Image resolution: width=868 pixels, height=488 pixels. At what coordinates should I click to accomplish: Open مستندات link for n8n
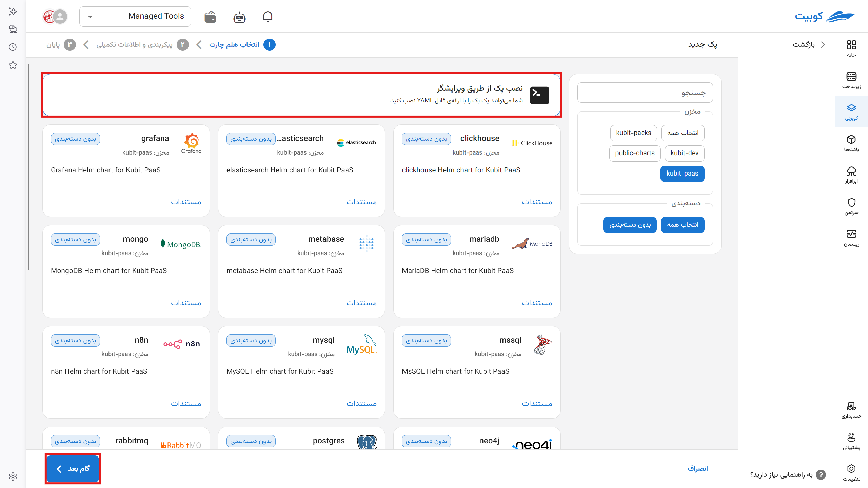pos(186,404)
